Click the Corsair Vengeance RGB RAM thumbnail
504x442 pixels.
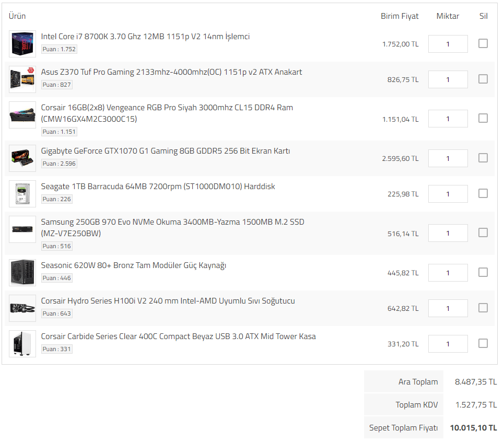point(22,115)
